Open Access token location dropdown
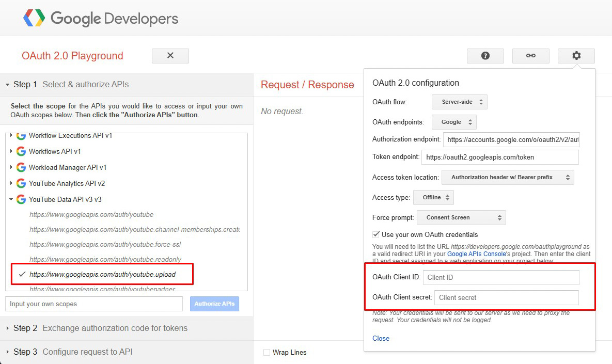 point(508,177)
